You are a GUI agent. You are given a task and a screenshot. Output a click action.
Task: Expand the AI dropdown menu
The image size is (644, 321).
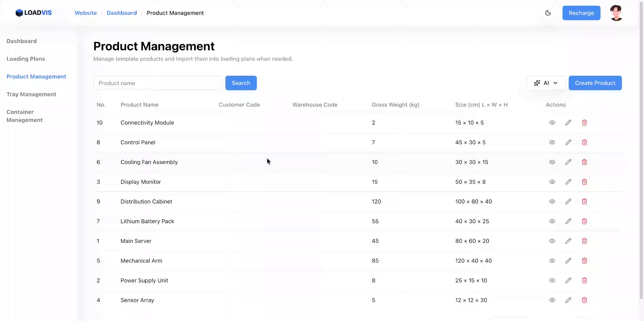pos(546,83)
